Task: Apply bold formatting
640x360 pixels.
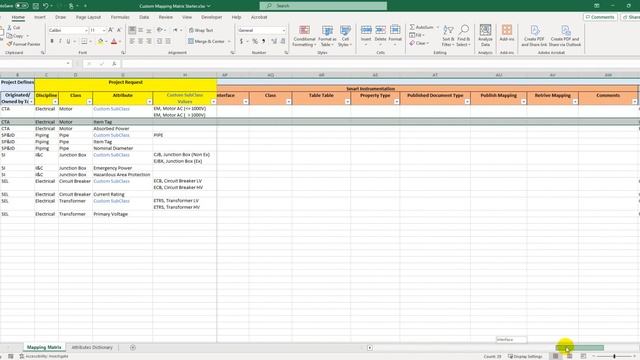Action: (52, 41)
